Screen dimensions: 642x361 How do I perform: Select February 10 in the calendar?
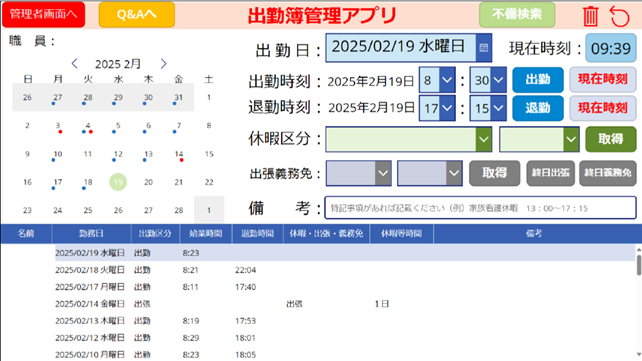[x=58, y=154]
